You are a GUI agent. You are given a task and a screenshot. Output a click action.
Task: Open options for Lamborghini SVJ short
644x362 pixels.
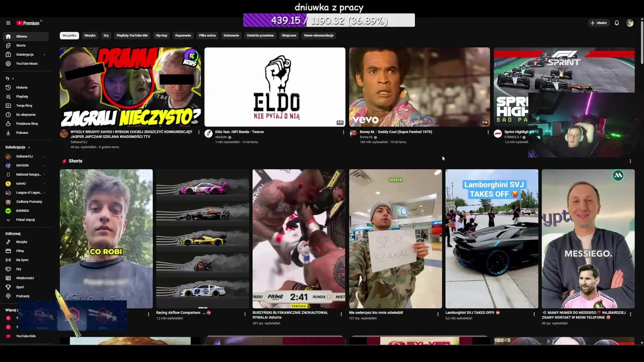pos(534,314)
